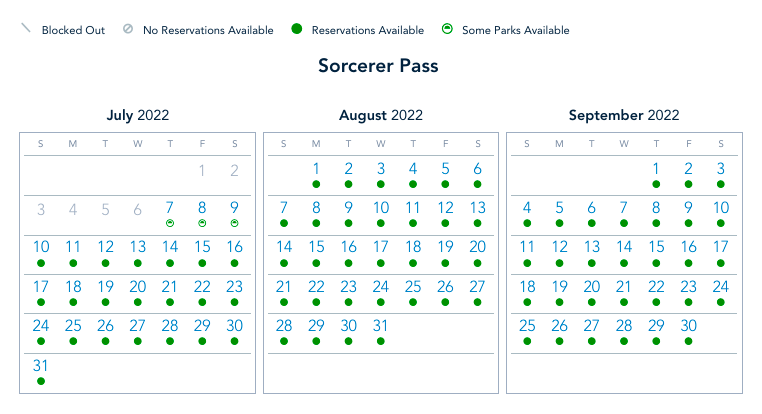The image size is (762, 414).
Task: Select August 6 on the calendar
Action: [x=477, y=169]
